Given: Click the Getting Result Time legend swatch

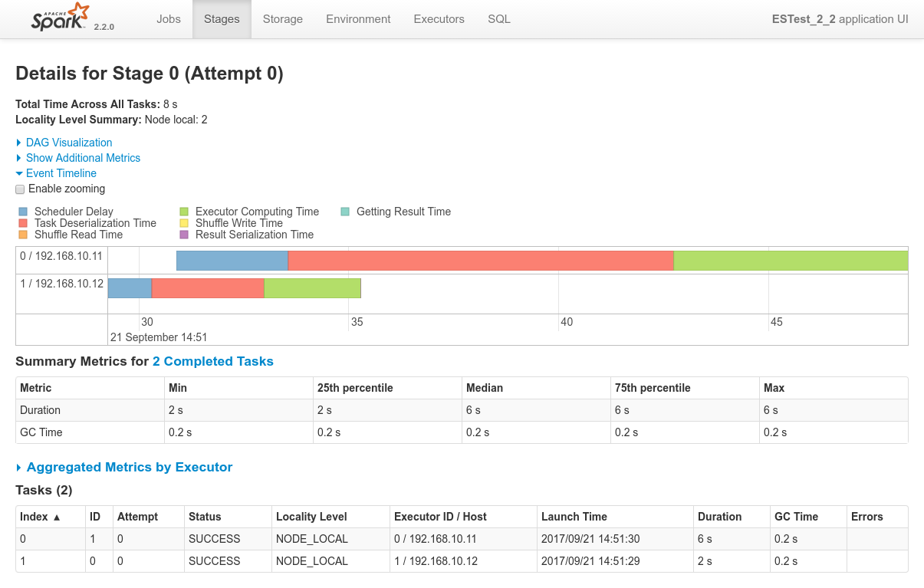Looking at the screenshot, I should [345, 212].
